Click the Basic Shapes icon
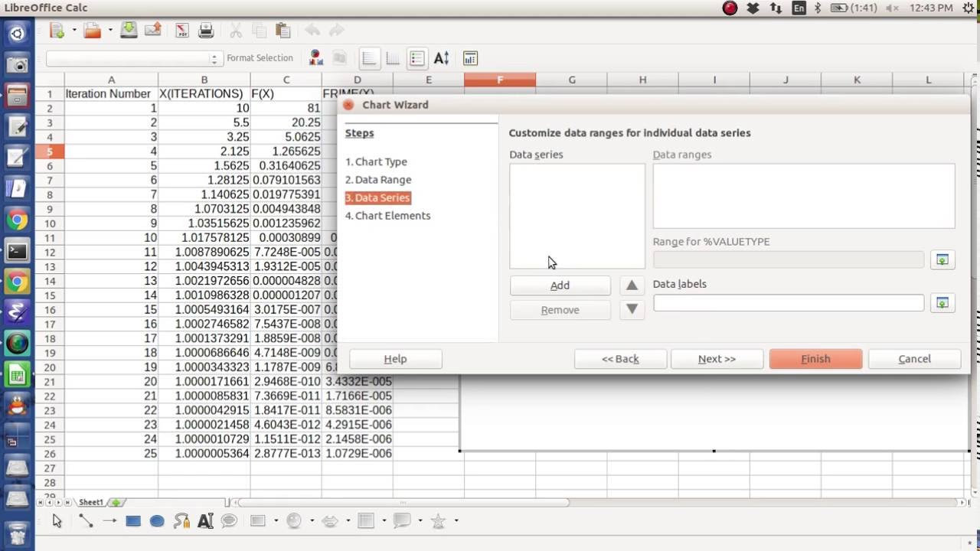Image resolution: width=980 pixels, height=551 pixels. coord(258,521)
